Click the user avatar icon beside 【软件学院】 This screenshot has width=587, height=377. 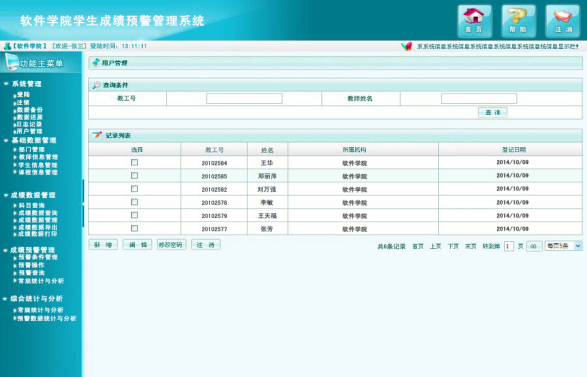7,46
